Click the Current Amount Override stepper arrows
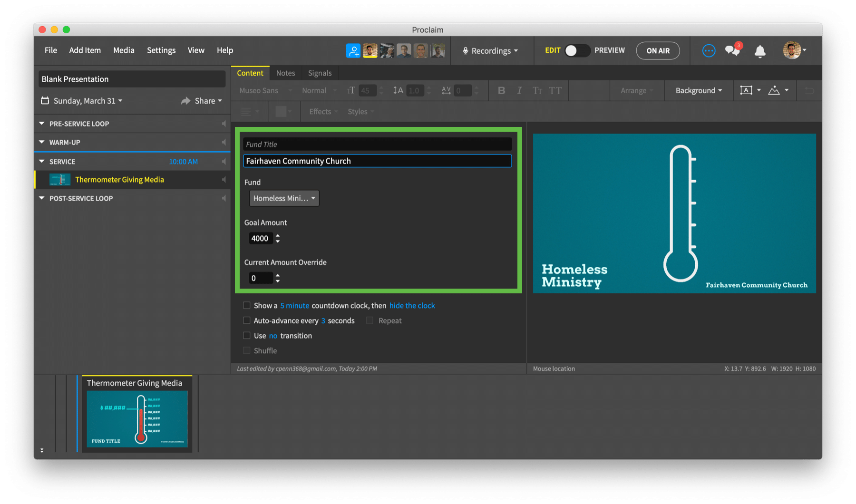 [278, 278]
